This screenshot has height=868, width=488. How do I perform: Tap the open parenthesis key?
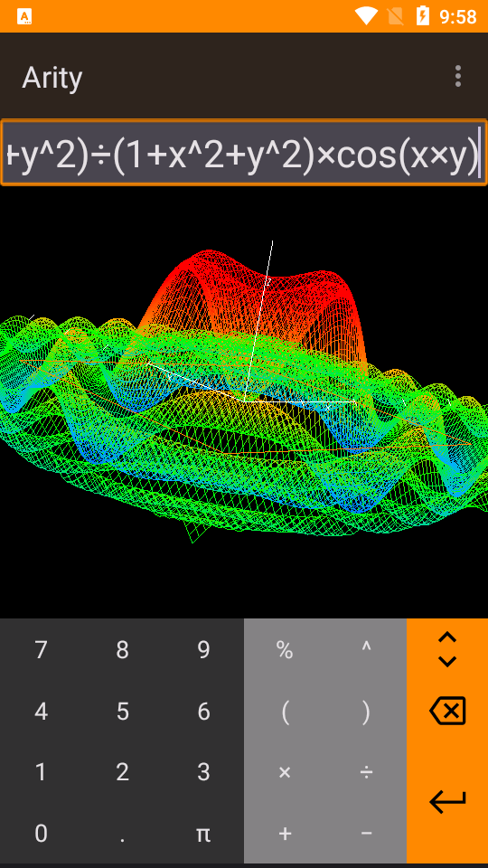coord(285,711)
